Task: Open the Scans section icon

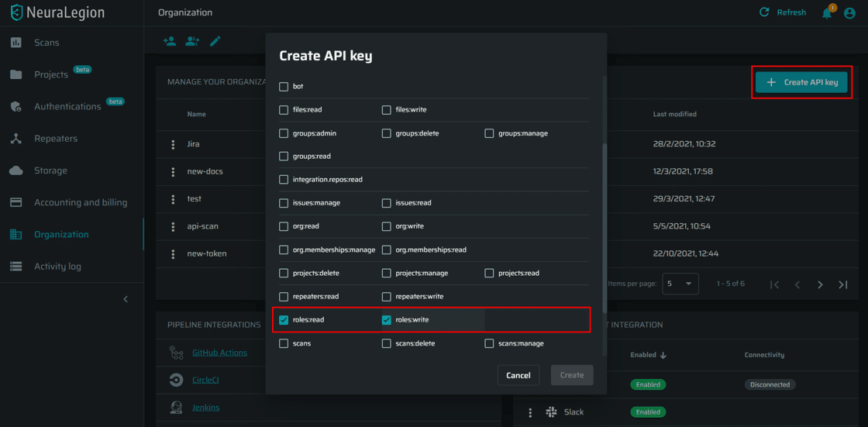Action: 16,43
